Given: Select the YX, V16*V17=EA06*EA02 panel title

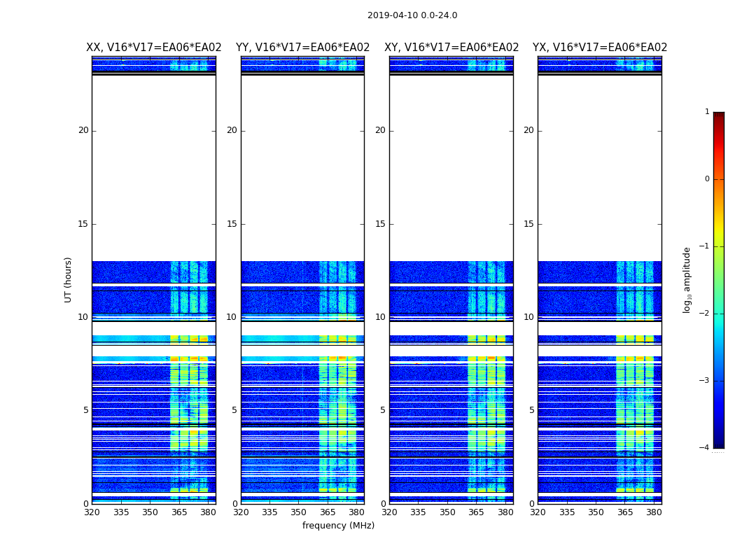Looking at the screenshot, I should click(x=599, y=48).
